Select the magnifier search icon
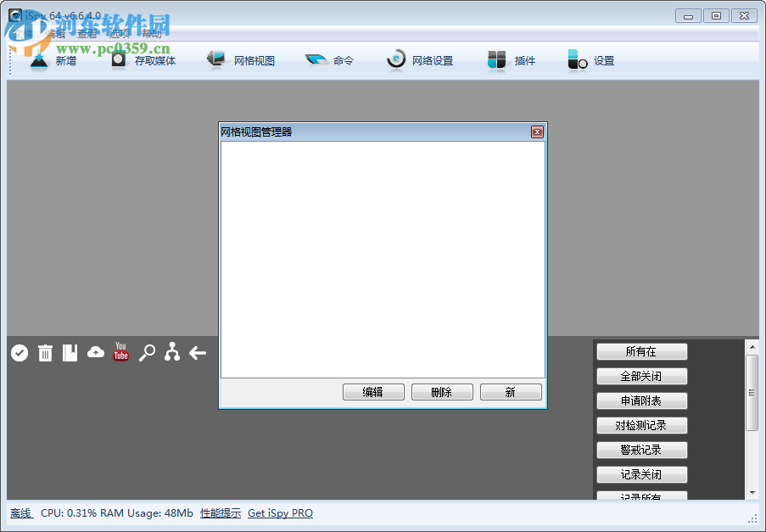This screenshot has width=766, height=532. tap(146, 352)
